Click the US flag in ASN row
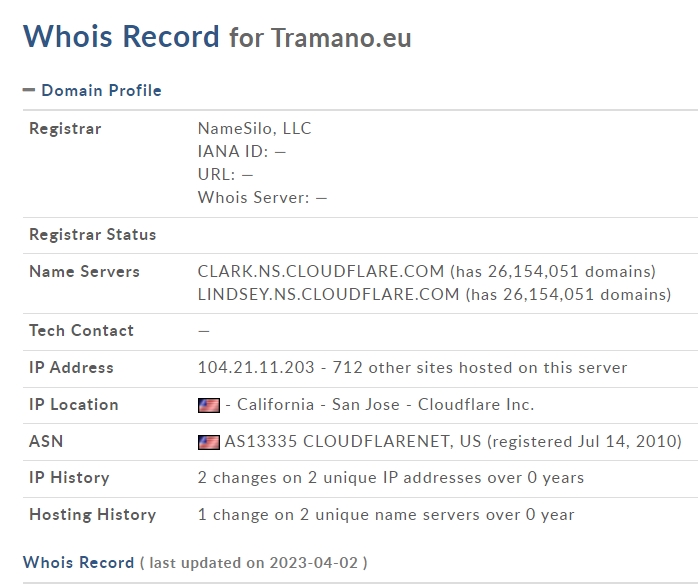Screen dimensions: 698x585 209,442
